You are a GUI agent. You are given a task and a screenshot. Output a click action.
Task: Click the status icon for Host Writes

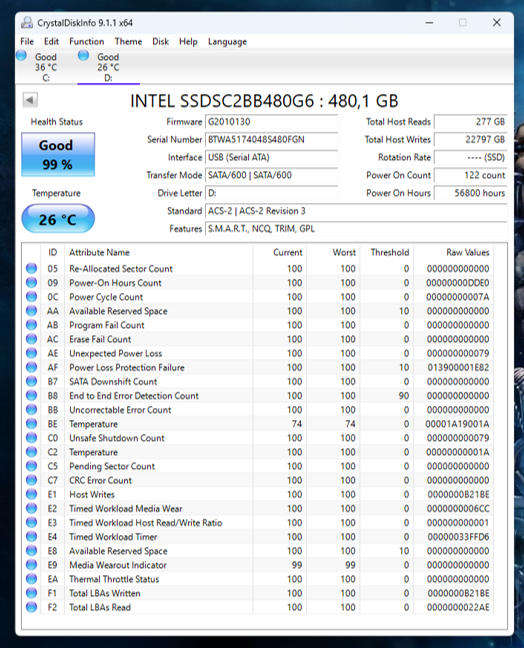(x=31, y=494)
